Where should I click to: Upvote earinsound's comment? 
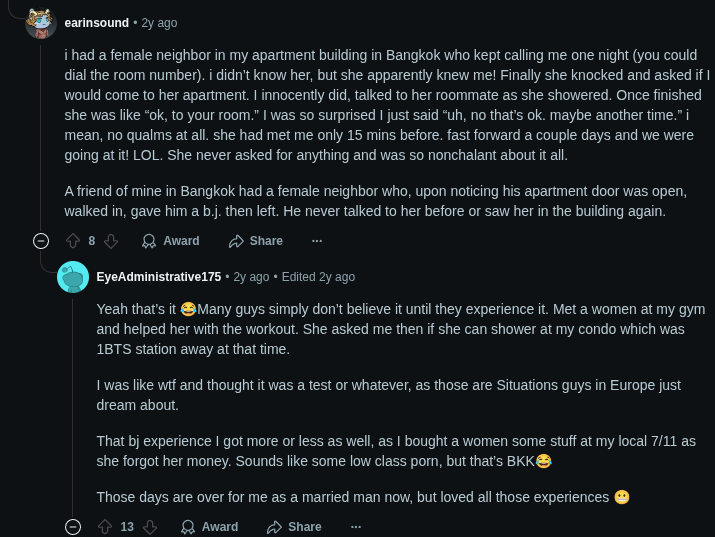[73, 241]
